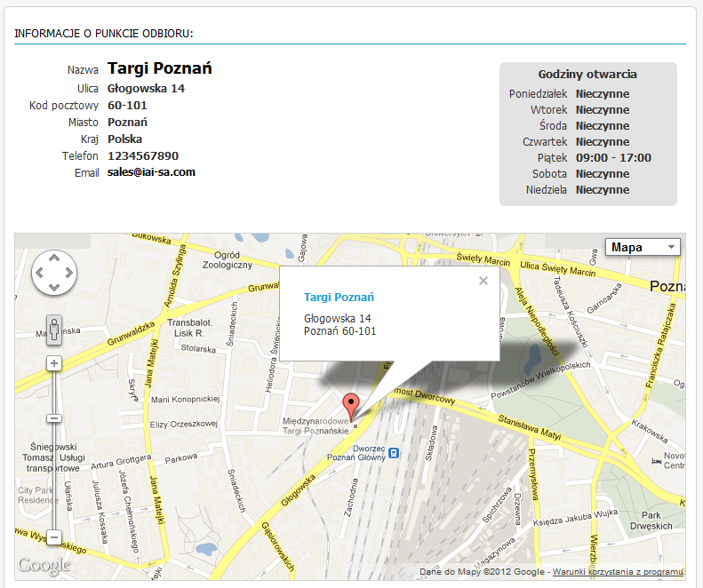Click the Ogród Zoologiczny map label

(228, 260)
